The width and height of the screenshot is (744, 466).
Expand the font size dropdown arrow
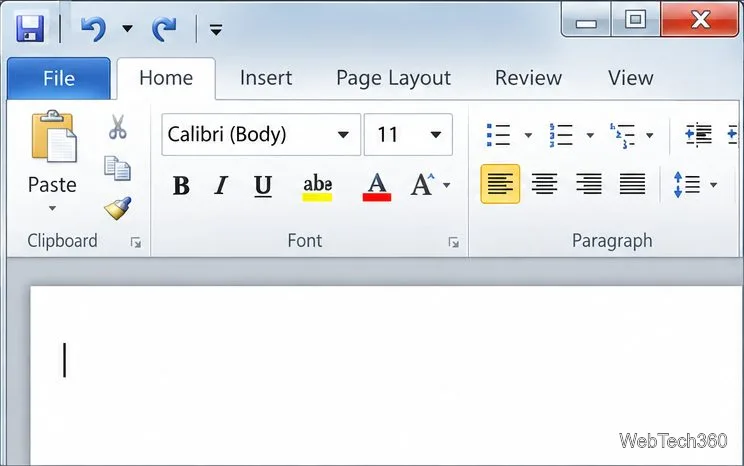pyautogui.click(x=436, y=135)
